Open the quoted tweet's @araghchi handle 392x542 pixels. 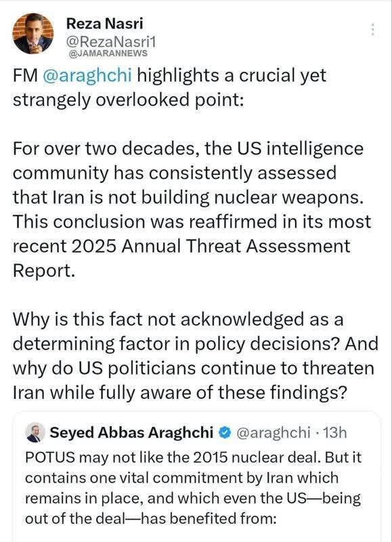pos(274,432)
